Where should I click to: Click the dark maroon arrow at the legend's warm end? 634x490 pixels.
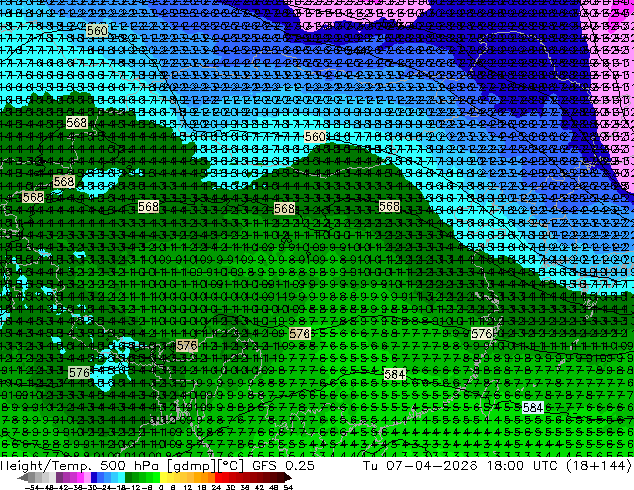point(288,477)
